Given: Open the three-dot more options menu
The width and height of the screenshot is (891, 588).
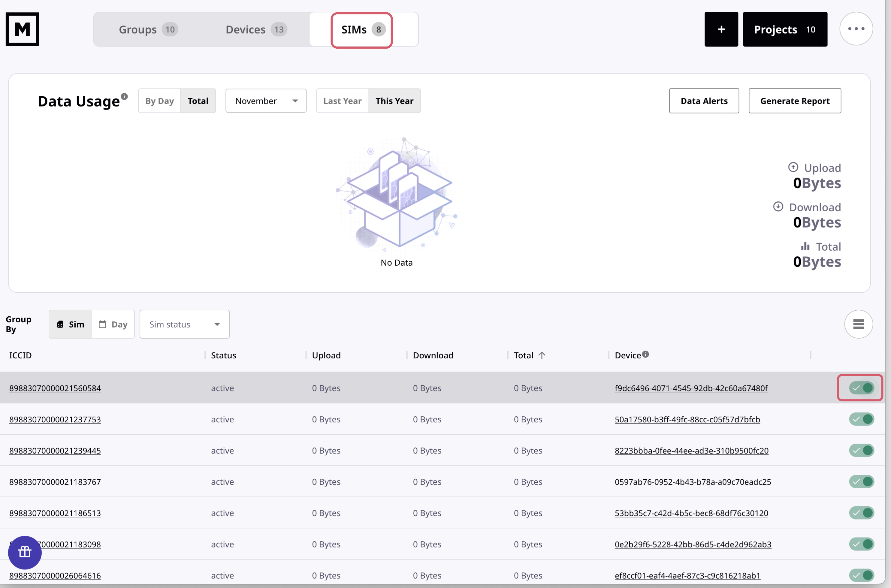Looking at the screenshot, I should point(856,29).
